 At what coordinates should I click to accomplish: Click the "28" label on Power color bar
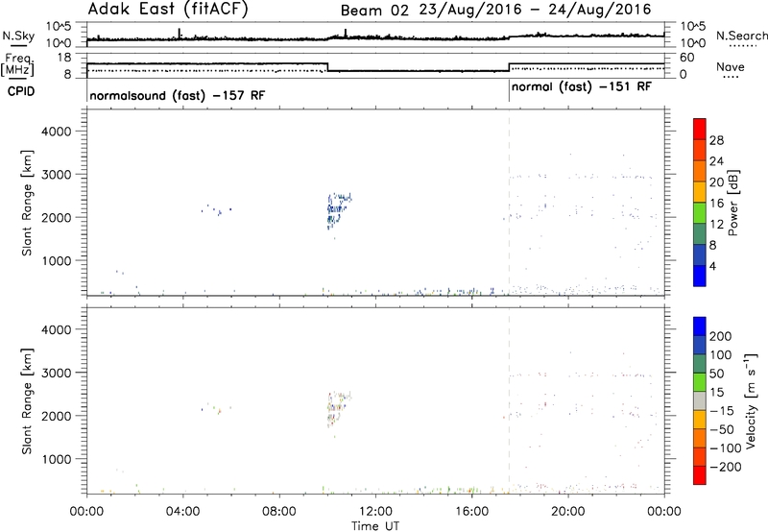pyautogui.click(x=716, y=140)
